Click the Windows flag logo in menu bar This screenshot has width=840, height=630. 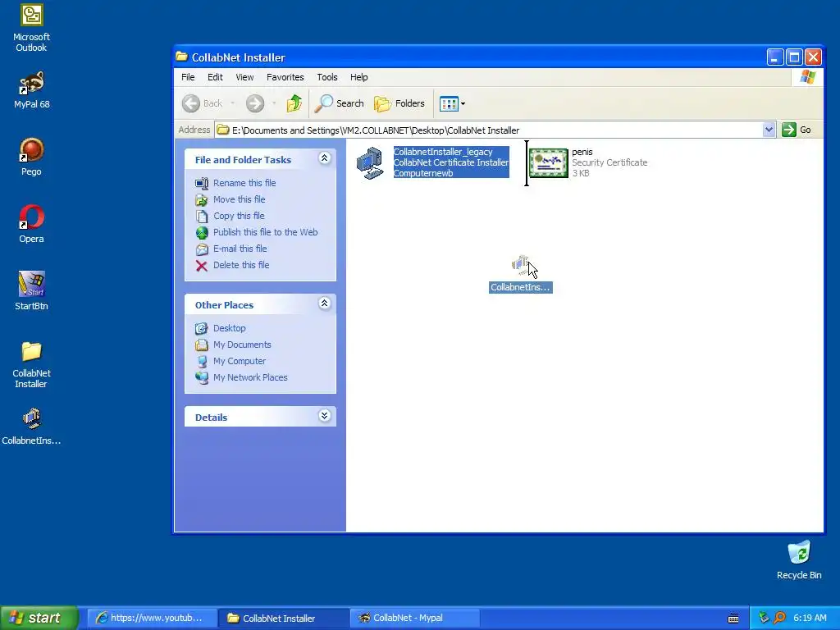point(807,77)
